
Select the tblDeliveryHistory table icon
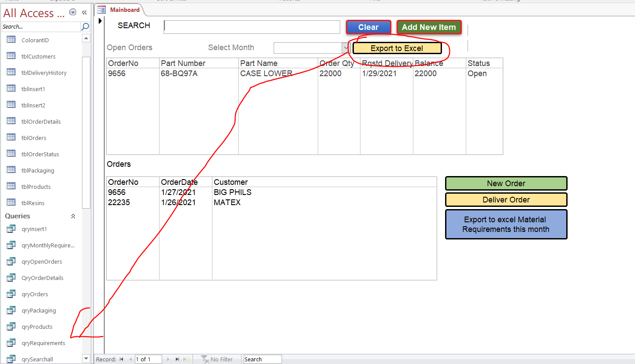11,73
